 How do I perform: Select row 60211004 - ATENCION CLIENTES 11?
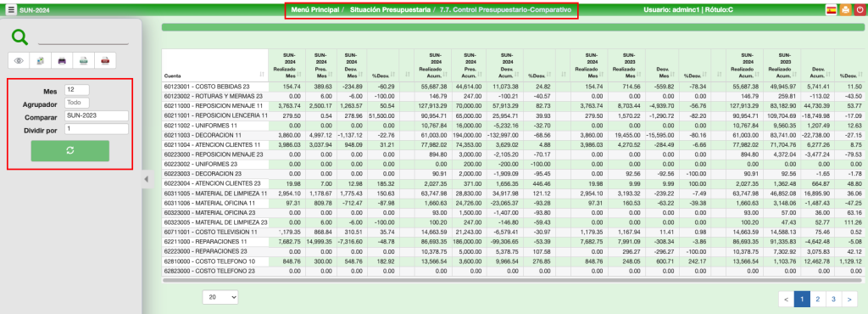512,144
